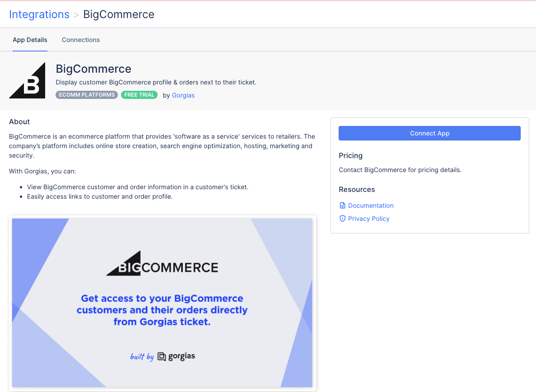Click 'Easily access links to customer' bullet
Viewport: 536px width, 392px height.
coord(100,196)
